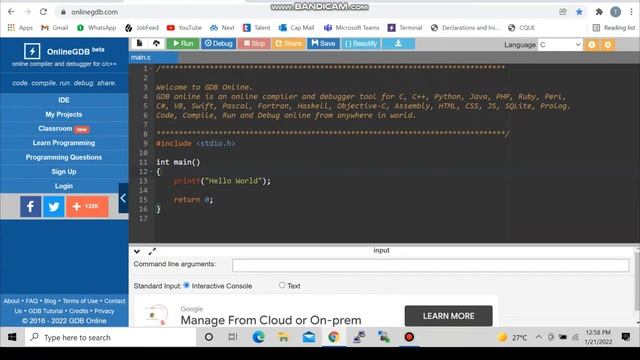This screenshot has height=360, width=640.
Task: Share the code
Action: click(288, 43)
